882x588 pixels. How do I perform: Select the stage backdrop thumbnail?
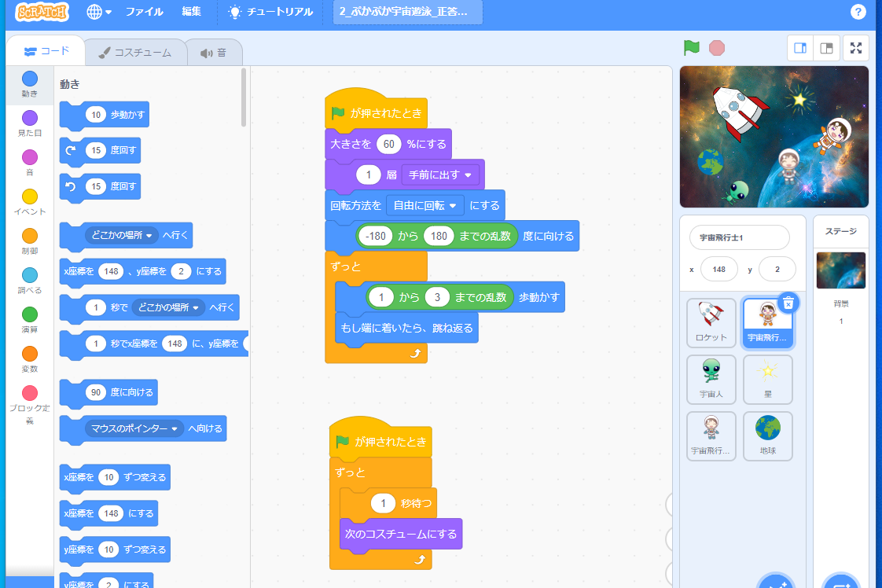pos(841,270)
